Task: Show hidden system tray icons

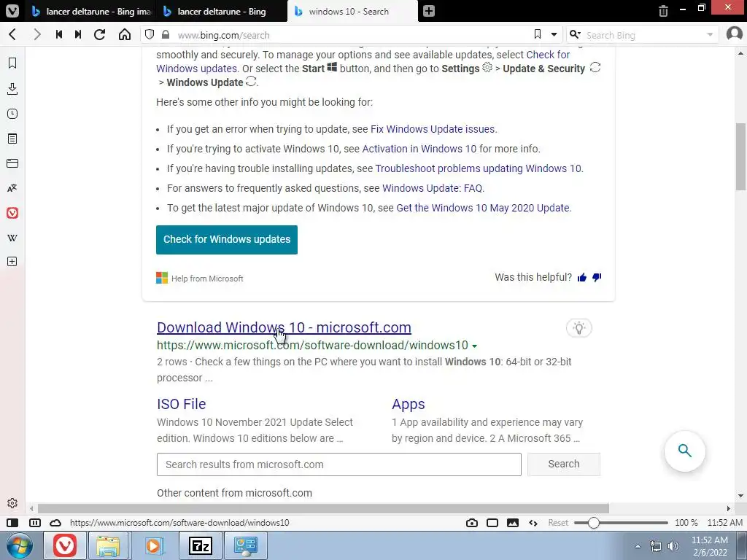Action: click(x=638, y=546)
